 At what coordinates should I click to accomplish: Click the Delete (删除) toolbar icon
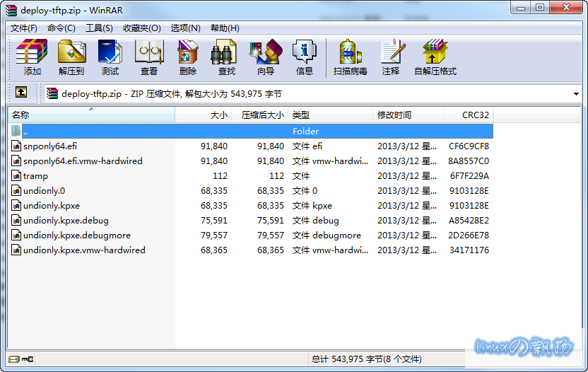188,57
